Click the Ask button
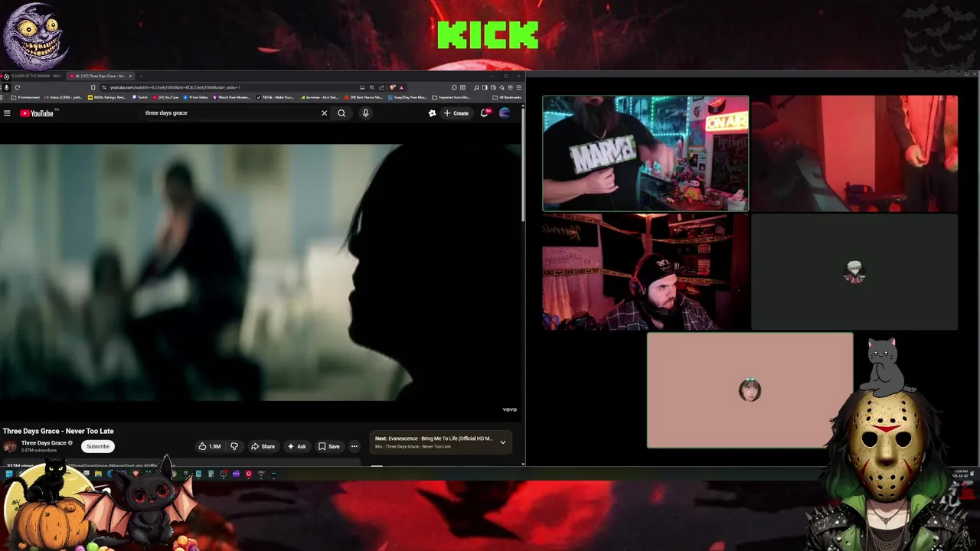Image resolution: width=980 pixels, height=551 pixels. 297,446
